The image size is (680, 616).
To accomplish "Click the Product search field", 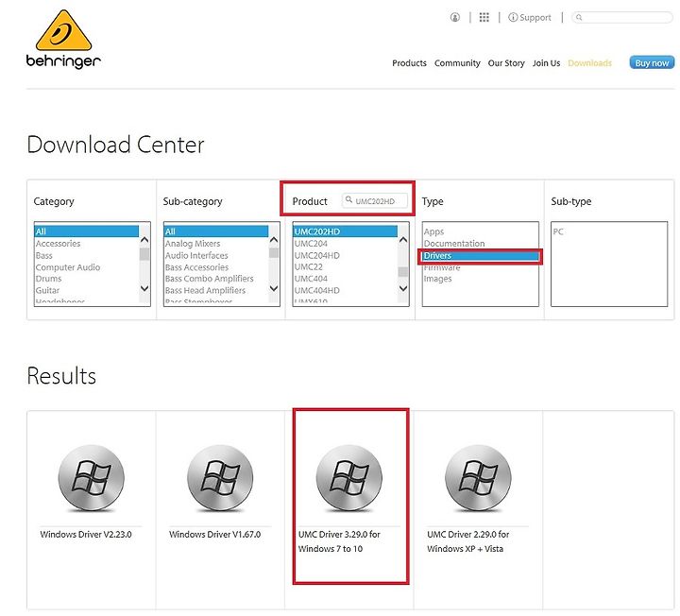I will tap(375, 201).
